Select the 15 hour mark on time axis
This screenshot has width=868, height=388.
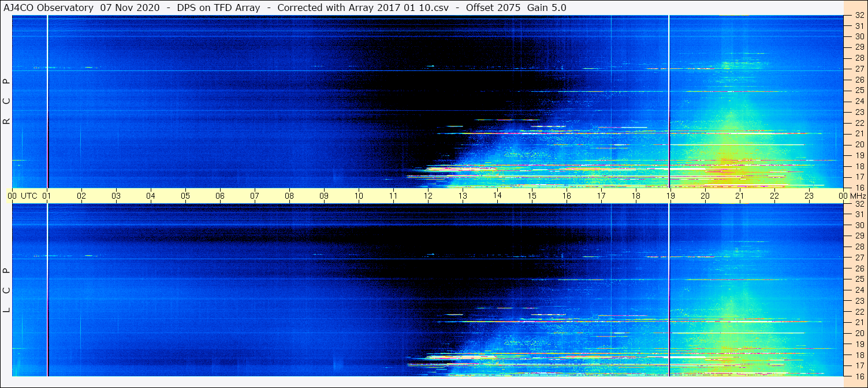pyautogui.click(x=532, y=196)
